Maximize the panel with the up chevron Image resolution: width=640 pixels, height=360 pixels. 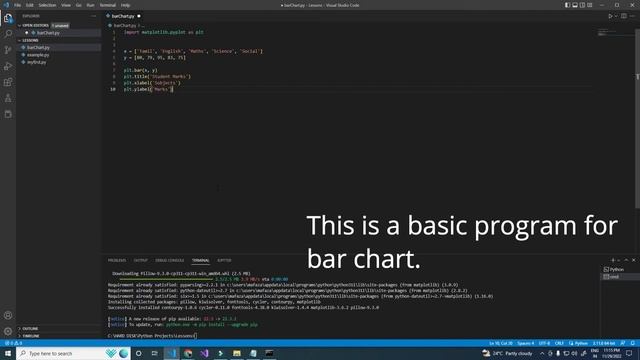click(x=626, y=260)
